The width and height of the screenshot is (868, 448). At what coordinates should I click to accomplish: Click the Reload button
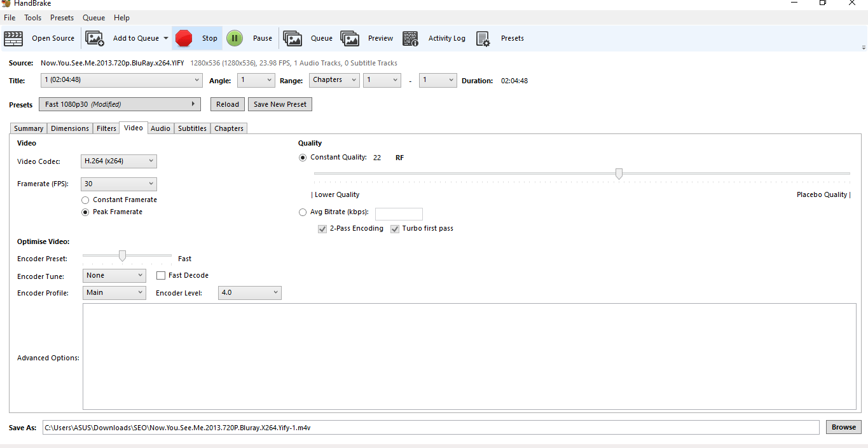coord(227,104)
